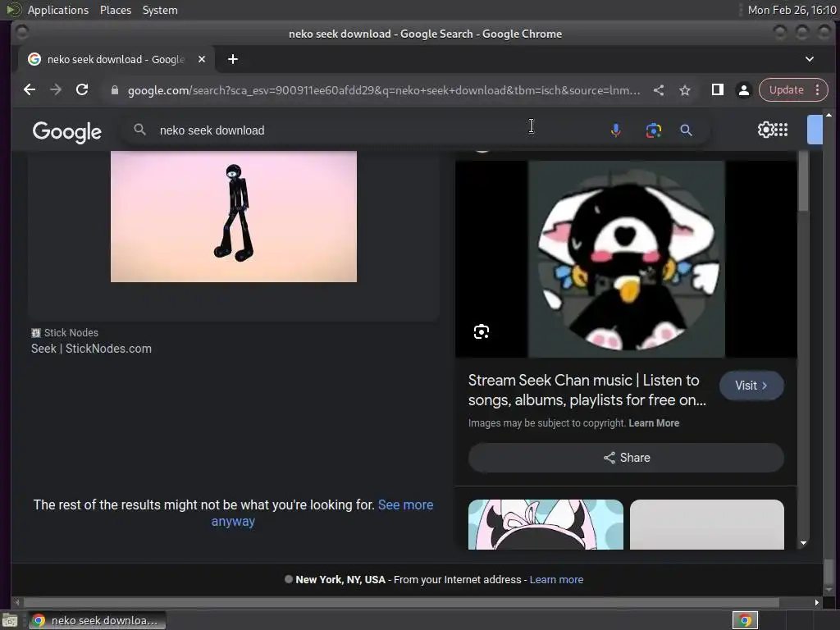
Task: Click the magnifier inside search box
Action: (139, 130)
